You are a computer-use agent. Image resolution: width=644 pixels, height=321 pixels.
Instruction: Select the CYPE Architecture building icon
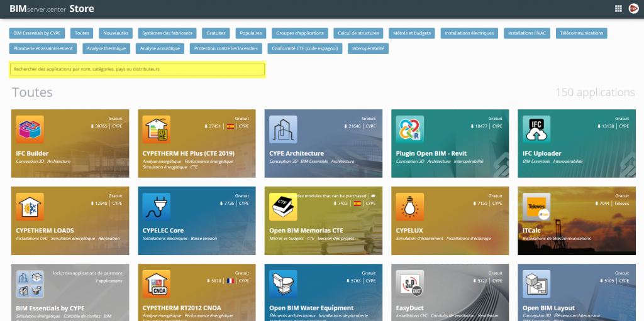tap(283, 129)
